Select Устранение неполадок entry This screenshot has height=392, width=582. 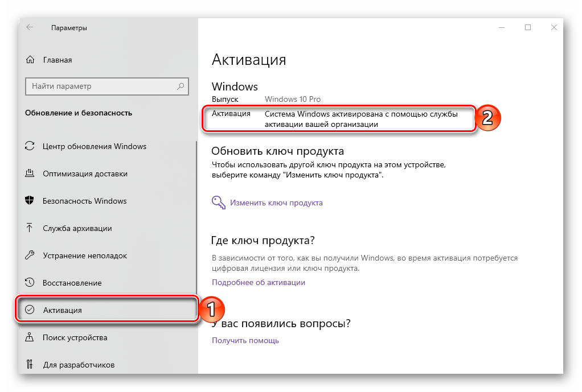[85, 255]
